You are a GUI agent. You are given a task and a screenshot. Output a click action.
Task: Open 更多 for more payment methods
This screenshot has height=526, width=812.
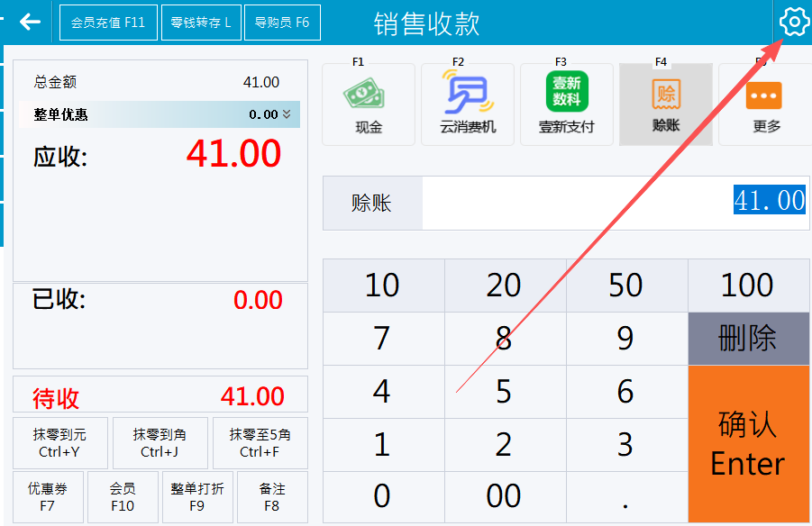766,104
